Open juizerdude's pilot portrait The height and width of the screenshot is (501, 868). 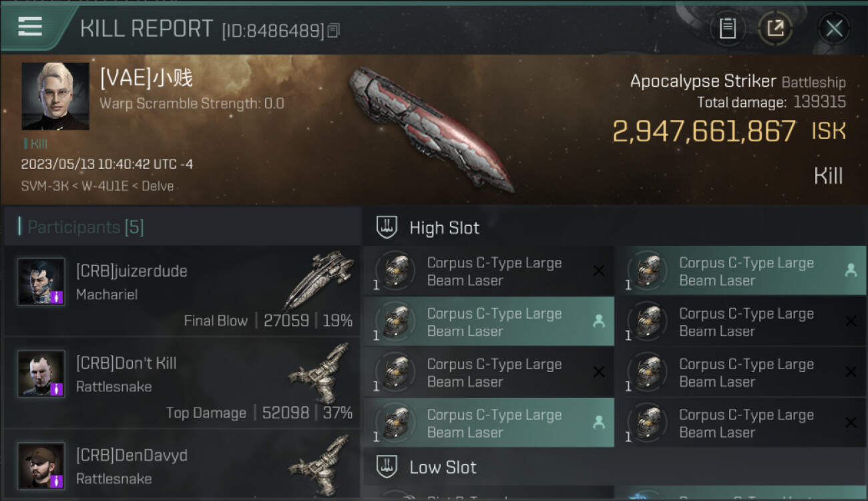(41, 282)
